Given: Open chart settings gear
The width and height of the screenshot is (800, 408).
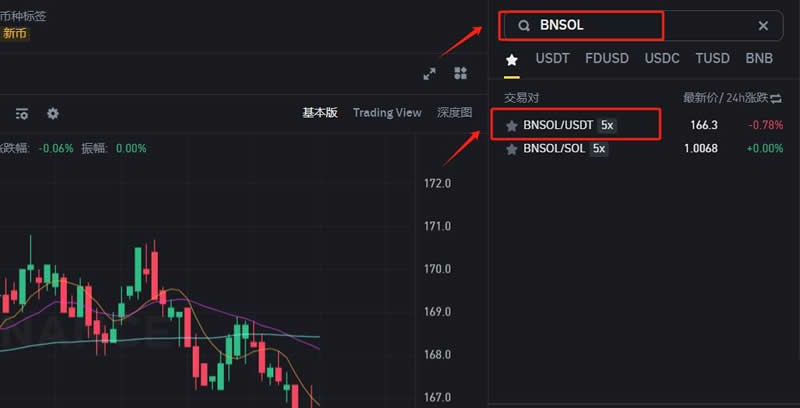Looking at the screenshot, I should (53, 114).
